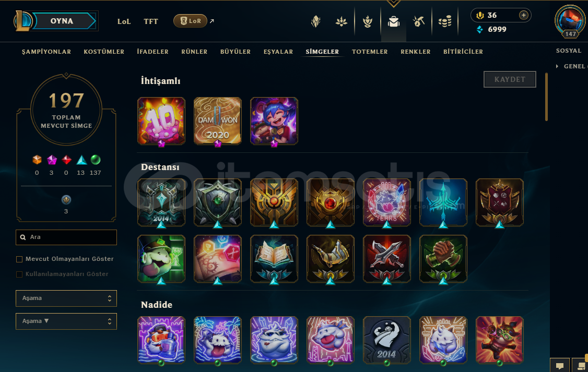Click the OYNA play button

(62, 21)
